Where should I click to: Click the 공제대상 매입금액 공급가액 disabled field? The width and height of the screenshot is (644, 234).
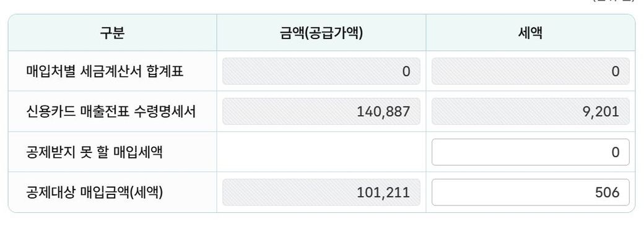click(321, 192)
